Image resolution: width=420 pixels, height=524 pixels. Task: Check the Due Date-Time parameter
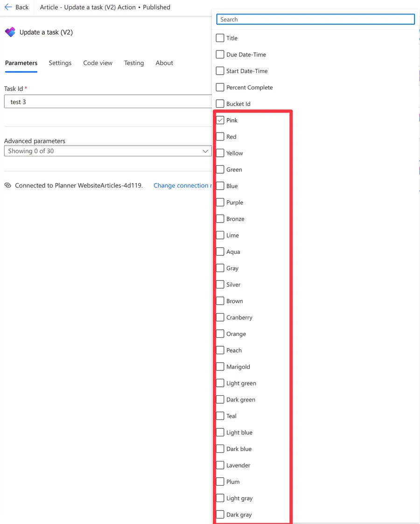220,55
